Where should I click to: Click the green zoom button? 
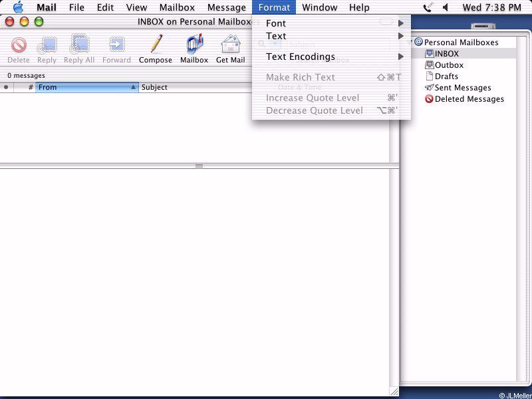click(x=39, y=22)
